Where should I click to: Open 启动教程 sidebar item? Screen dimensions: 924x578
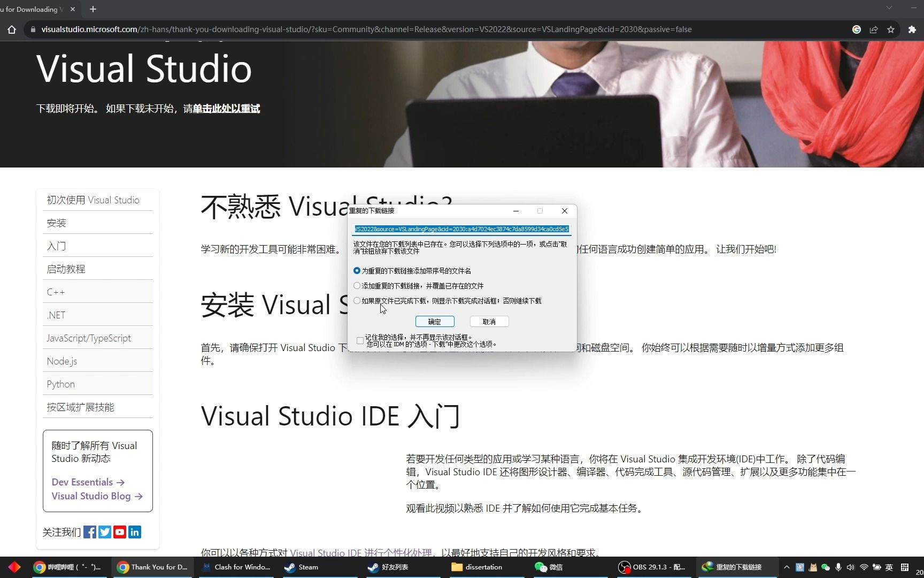point(97,269)
